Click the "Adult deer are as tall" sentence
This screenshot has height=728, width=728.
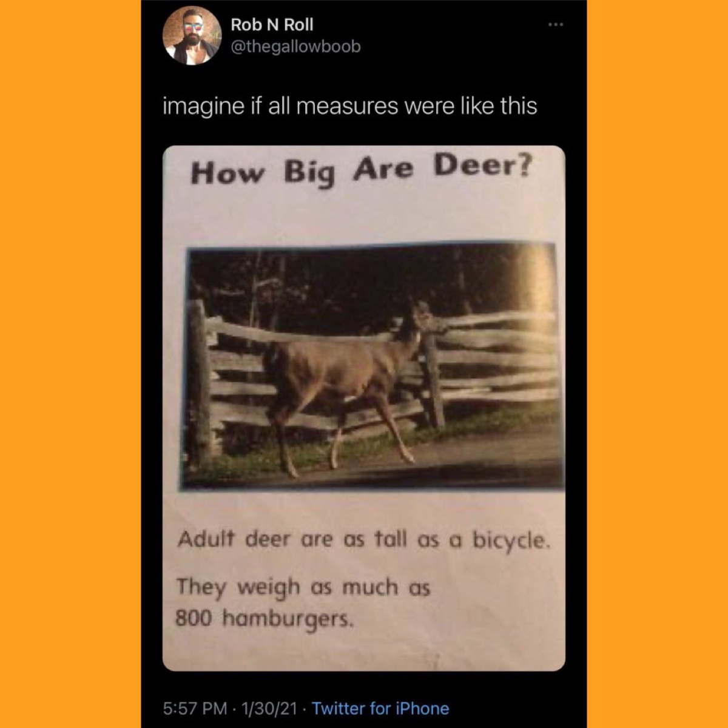pos(297,539)
